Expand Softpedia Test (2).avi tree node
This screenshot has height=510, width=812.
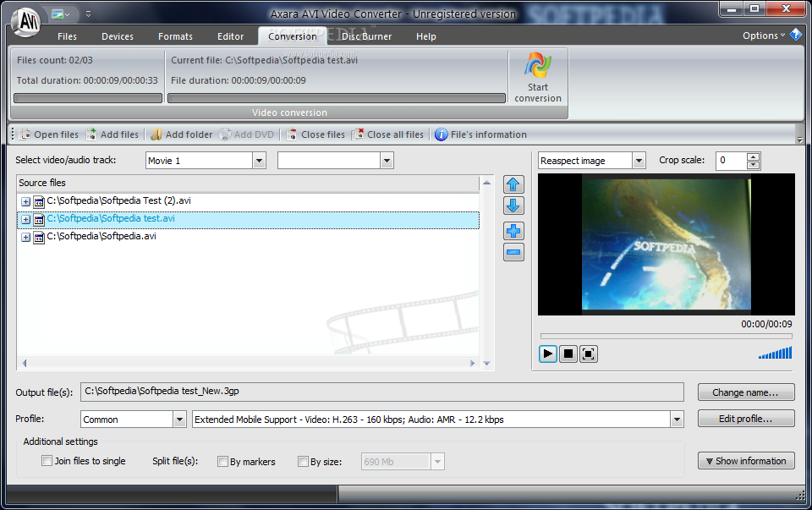click(25, 201)
